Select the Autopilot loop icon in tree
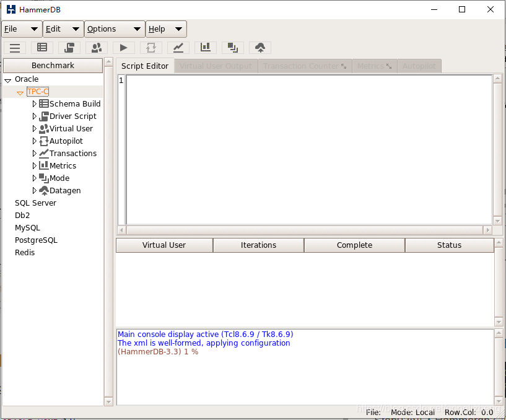This screenshot has height=420, width=506. tap(43, 141)
